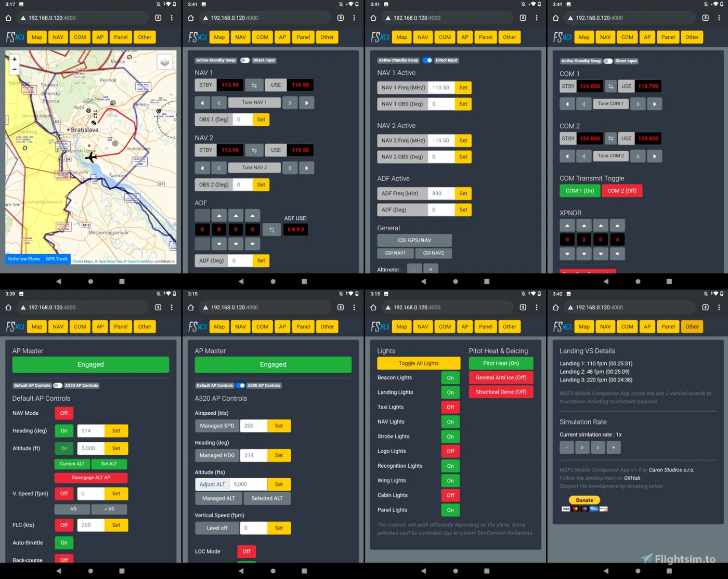The width and height of the screenshot is (728, 579).
Task: Turn on NAV Mode in Default AP Controls
Action: [x=64, y=413]
